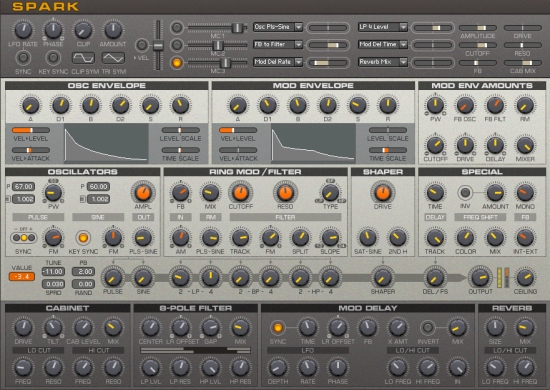The image size is (550, 390).
Task: Click the Cabinet TILT knob
Action: pyautogui.click(x=53, y=328)
